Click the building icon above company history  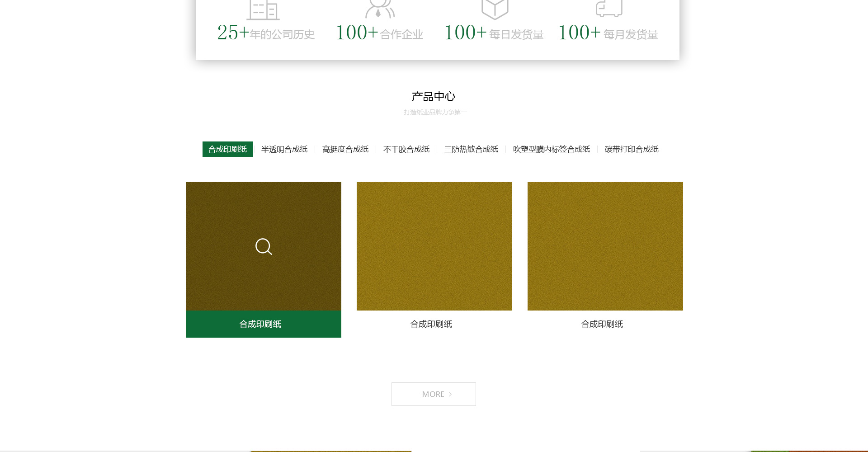click(x=263, y=10)
